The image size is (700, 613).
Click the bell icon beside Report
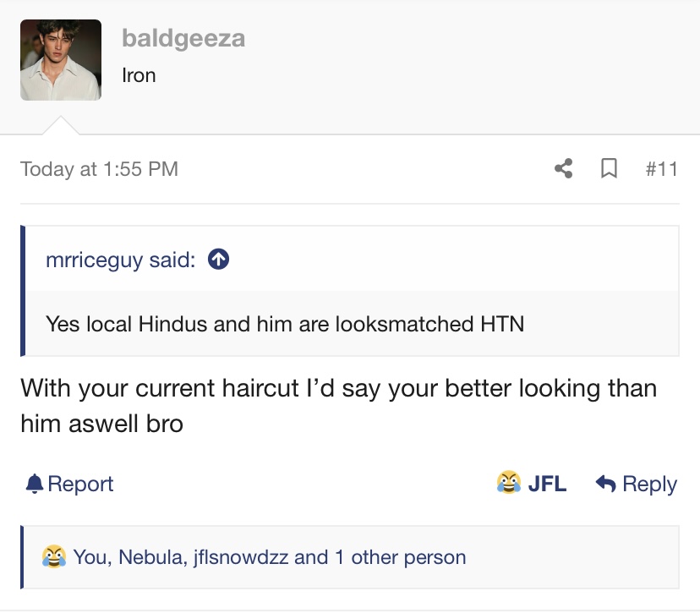click(35, 484)
